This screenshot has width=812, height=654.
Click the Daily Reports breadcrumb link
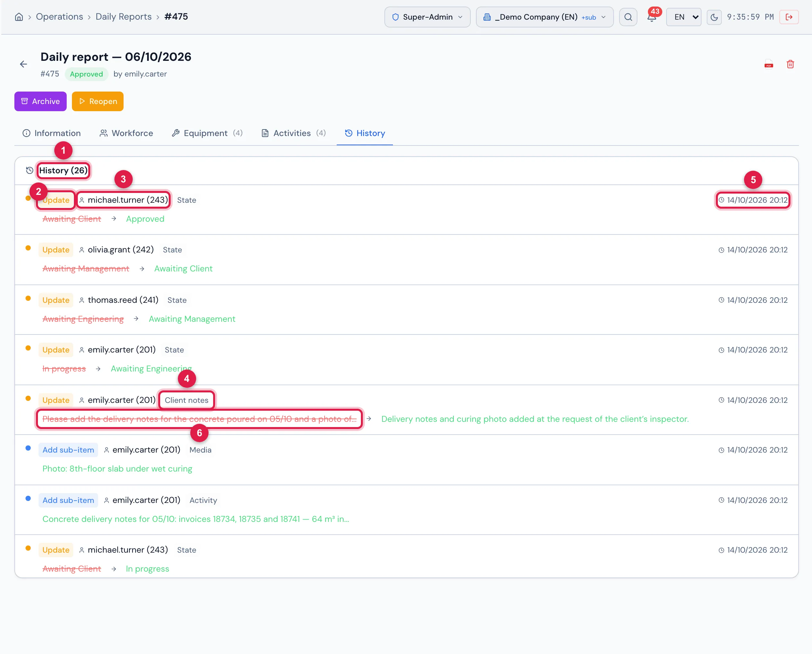click(124, 17)
